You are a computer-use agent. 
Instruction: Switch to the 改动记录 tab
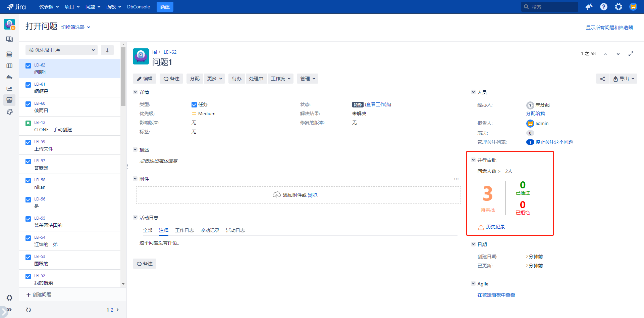[210, 230]
